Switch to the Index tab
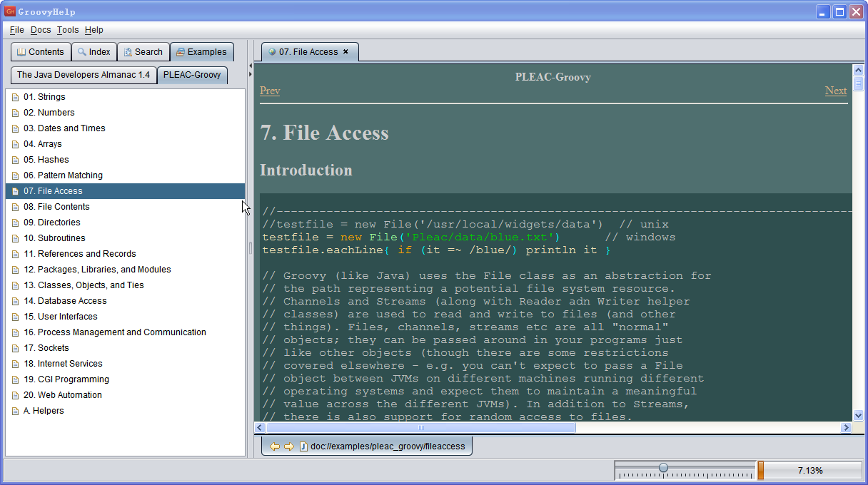The width and height of the screenshot is (868, 485). (94, 52)
